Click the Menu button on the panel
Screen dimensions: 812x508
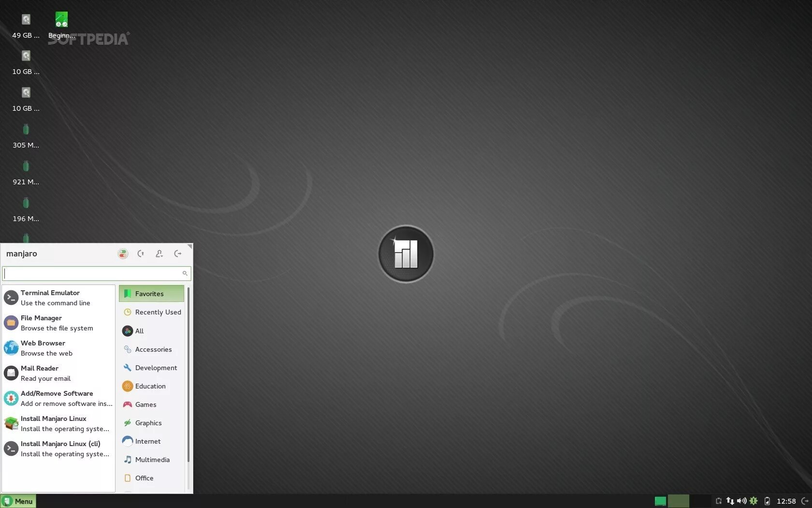point(18,501)
